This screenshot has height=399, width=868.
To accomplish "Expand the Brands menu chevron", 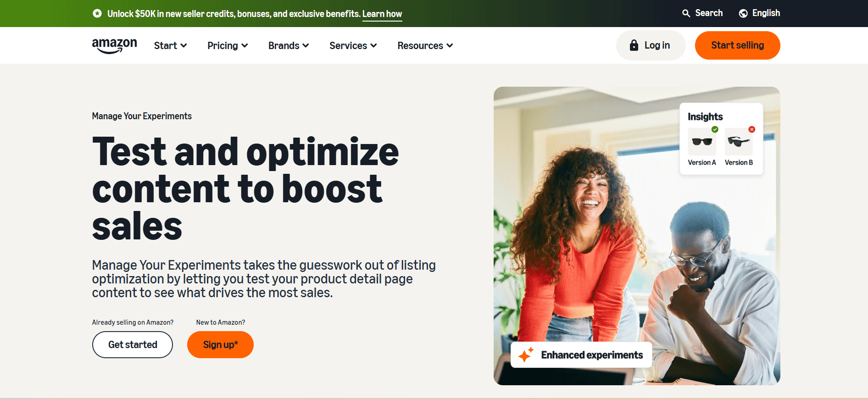I will [x=306, y=45].
